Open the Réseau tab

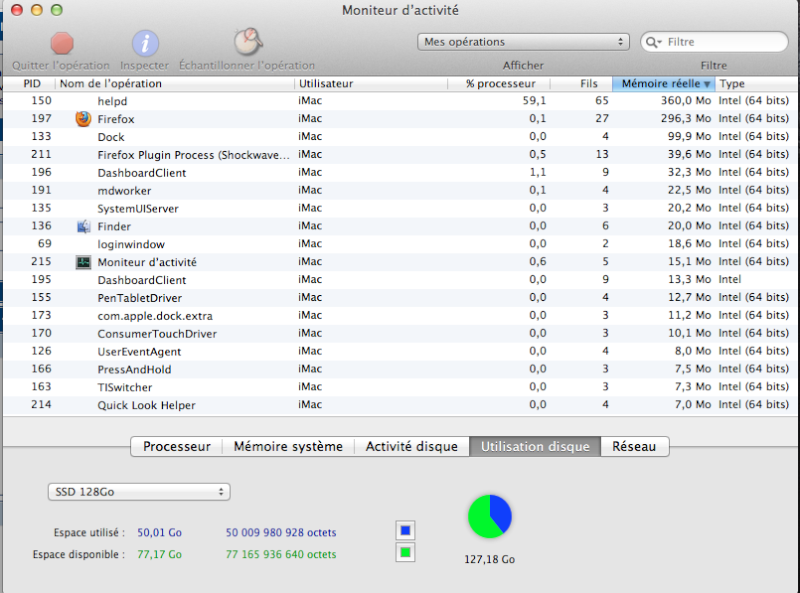634,447
